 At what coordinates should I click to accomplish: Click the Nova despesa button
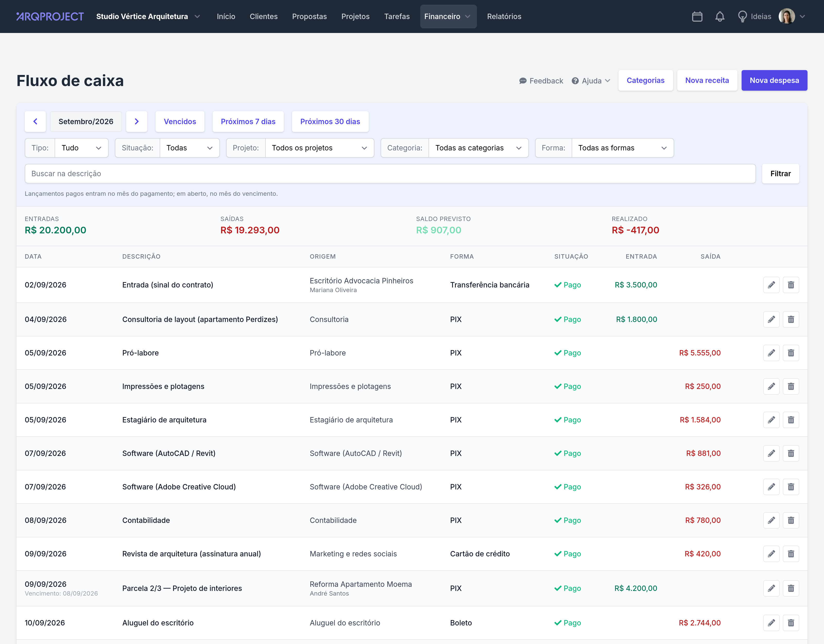pyautogui.click(x=774, y=80)
